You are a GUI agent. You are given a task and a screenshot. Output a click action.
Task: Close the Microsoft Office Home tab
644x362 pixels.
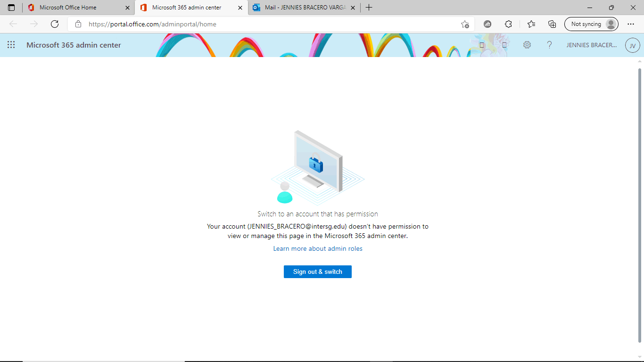[127, 8]
